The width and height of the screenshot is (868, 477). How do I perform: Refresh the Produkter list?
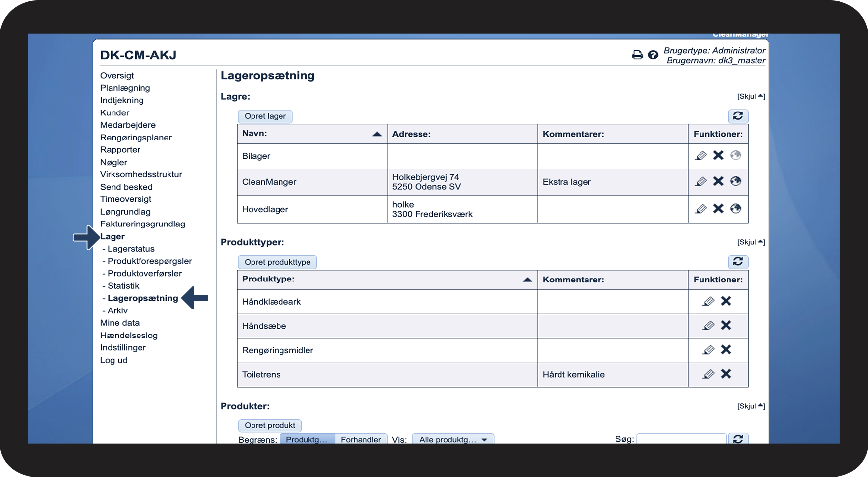(738, 439)
